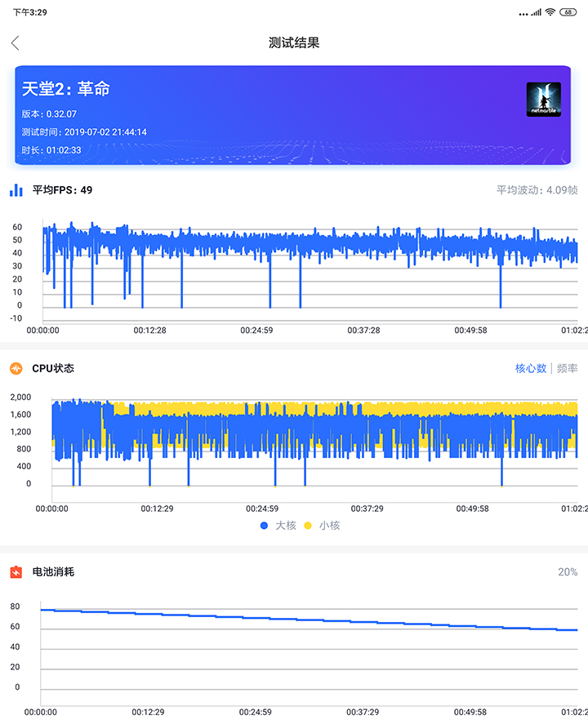Viewport: 588px width, 724px height.
Task: Click the CPU chart 2,000 axis value
Action: pyautogui.click(x=20, y=397)
